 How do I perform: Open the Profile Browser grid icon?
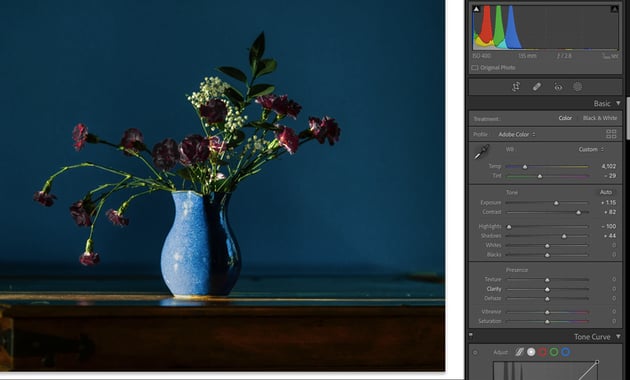click(611, 134)
